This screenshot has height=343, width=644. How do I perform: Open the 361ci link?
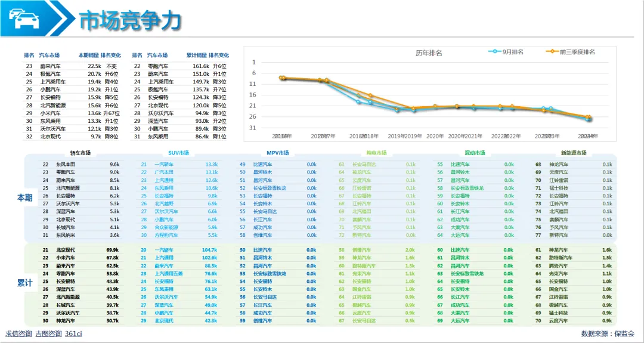73,333
